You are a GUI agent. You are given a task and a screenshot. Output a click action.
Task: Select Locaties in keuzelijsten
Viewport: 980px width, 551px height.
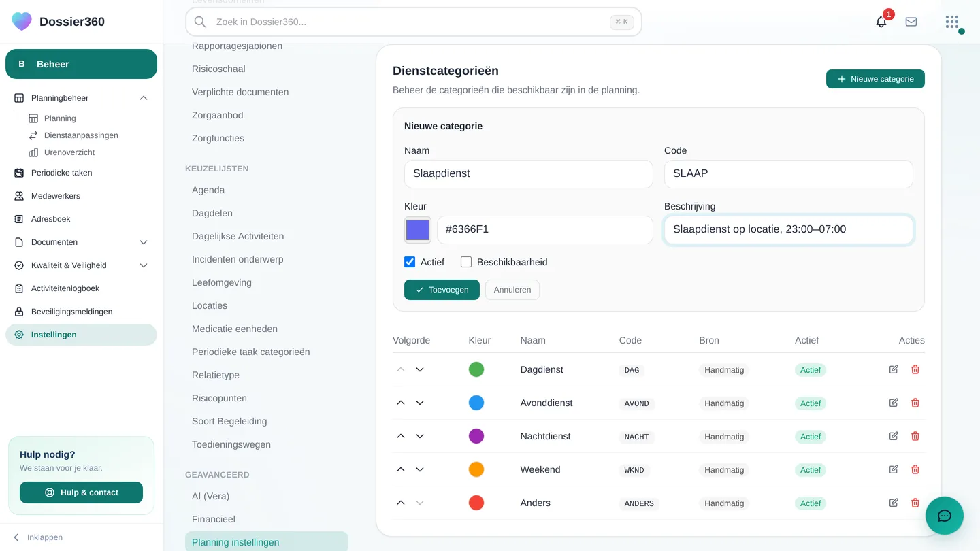click(210, 305)
